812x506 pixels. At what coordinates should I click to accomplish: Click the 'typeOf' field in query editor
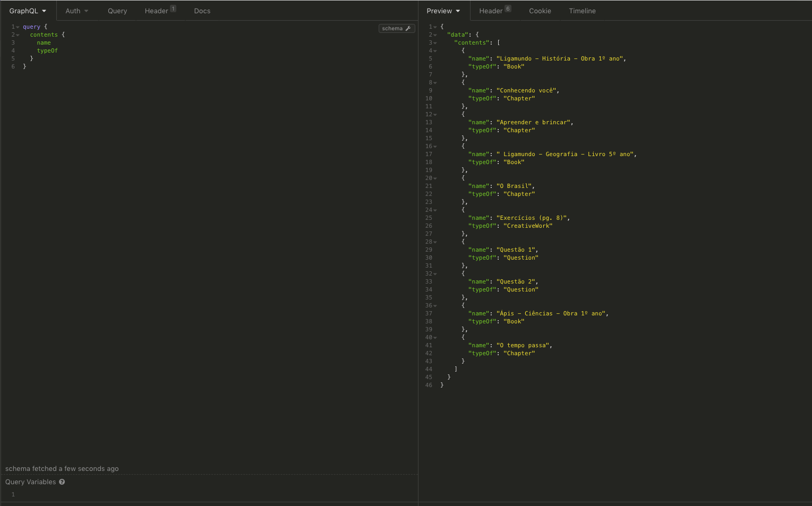[x=47, y=50]
